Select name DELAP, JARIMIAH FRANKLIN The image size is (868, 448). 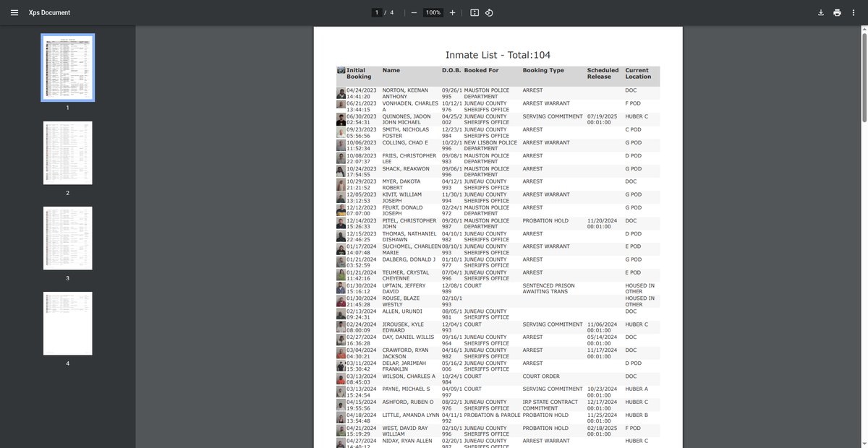[x=405, y=366]
